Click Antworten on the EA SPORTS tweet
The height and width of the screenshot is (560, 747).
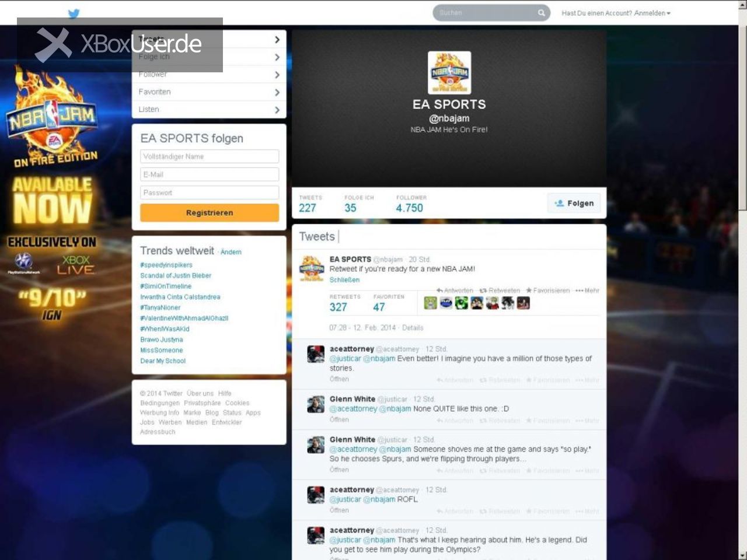click(455, 290)
